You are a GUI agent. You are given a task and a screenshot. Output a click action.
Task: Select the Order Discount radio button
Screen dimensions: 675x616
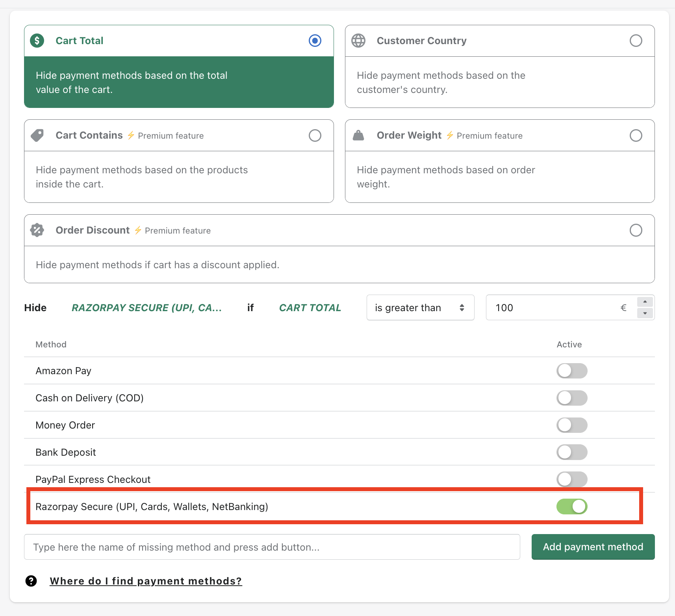pos(636,230)
